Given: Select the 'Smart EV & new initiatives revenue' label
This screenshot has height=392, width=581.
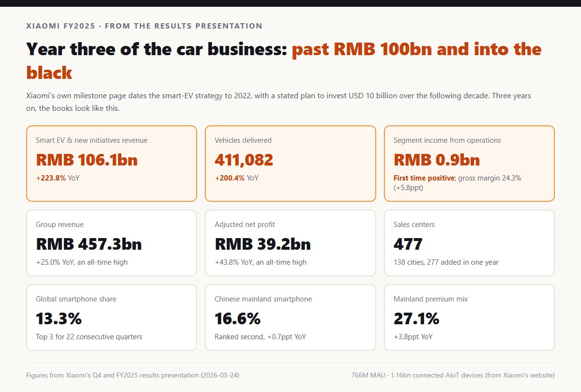Looking at the screenshot, I should pyautogui.click(x=92, y=140).
